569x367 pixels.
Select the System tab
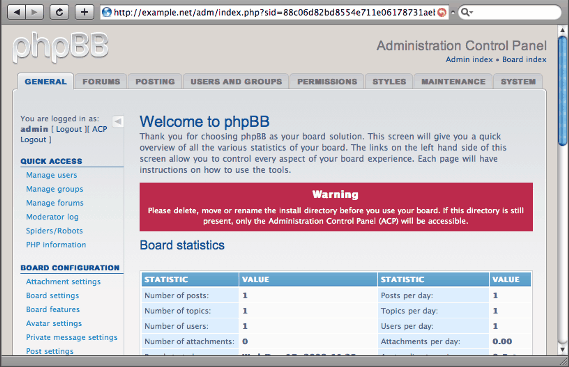pyautogui.click(x=518, y=82)
